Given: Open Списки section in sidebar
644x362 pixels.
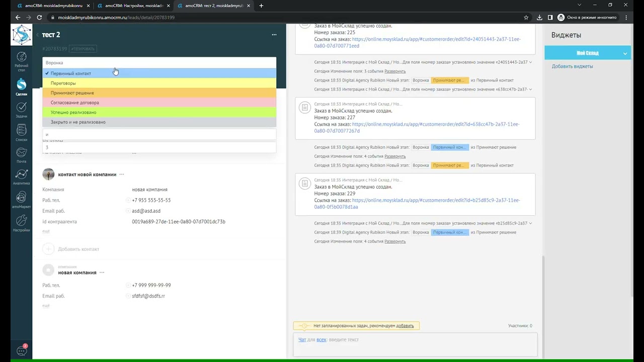Looking at the screenshot, I should [x=21, y=133].
